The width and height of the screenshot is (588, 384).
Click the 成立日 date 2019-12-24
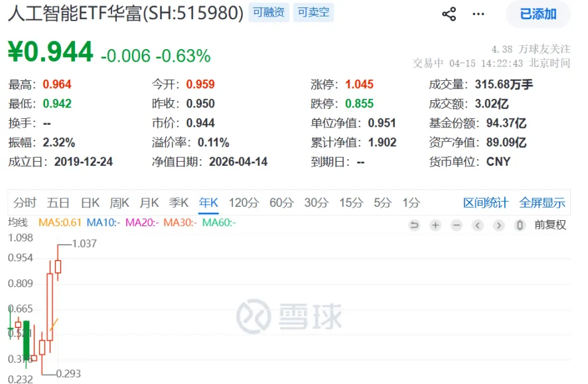point(84,162)
